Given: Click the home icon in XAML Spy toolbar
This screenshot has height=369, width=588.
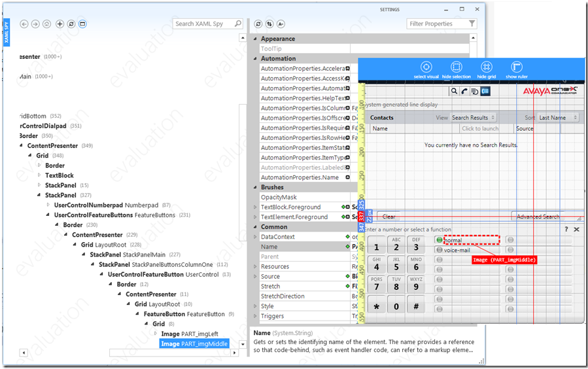Looking at the screenshot, I should [46, 24].
